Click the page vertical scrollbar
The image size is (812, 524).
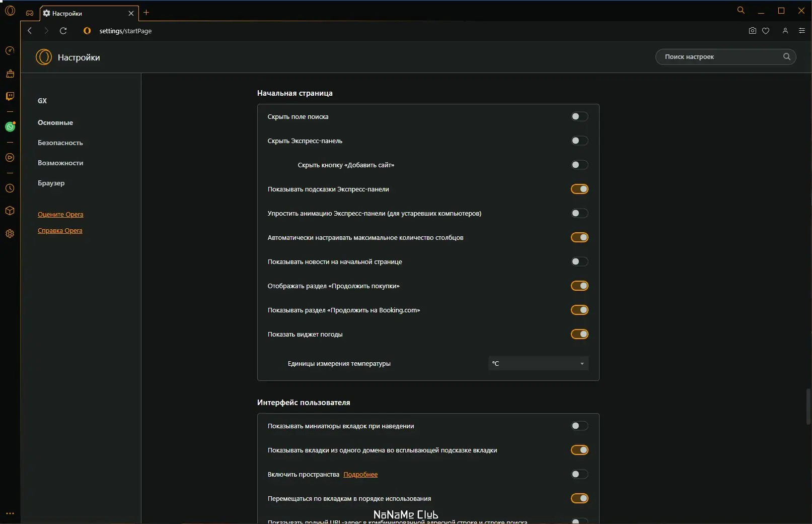pos(808,407)
